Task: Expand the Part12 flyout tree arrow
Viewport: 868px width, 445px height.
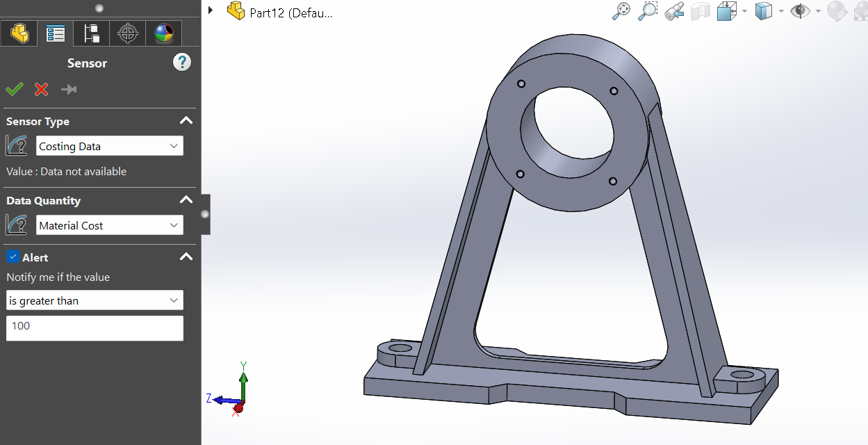Action: pos(211,10)
